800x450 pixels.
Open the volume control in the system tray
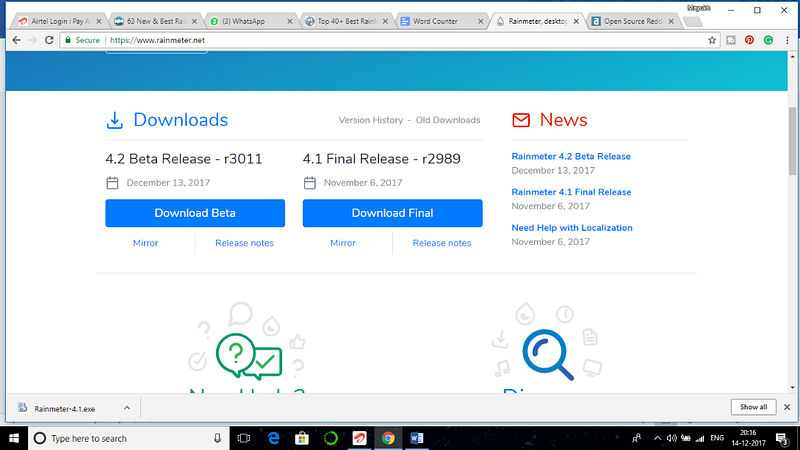pos(672,438)
